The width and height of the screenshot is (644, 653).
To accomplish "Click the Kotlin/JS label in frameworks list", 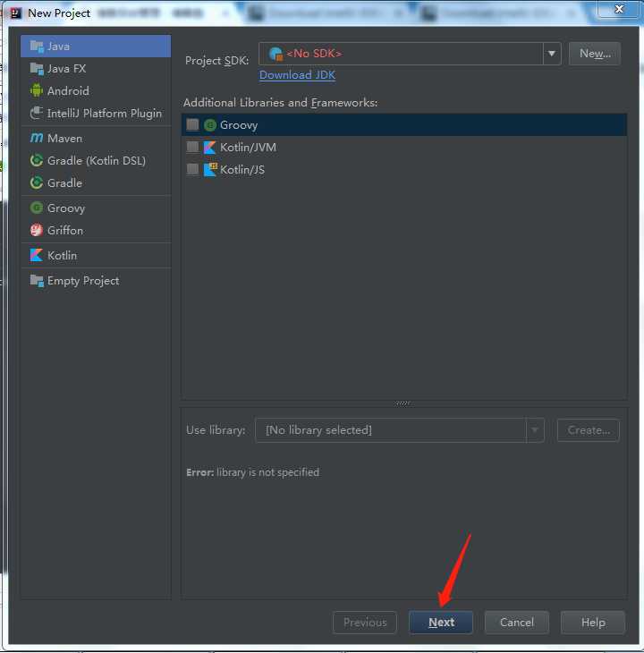I will (x=242, y=170).
